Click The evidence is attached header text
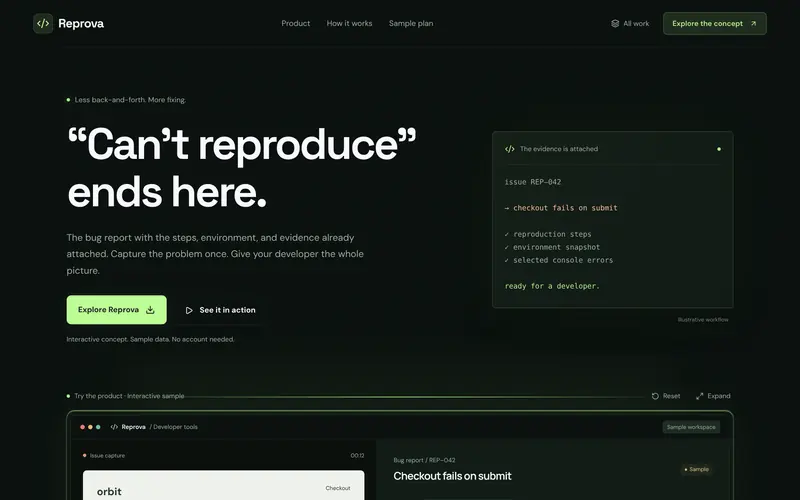This screenshot has width=800, height=500. point(559,149)
